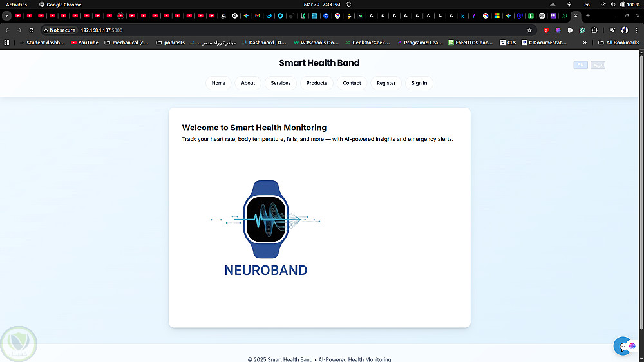Expand the All Bookmarks folder
The height and width of the screenshot is (362, 644).
coord(618,43)
